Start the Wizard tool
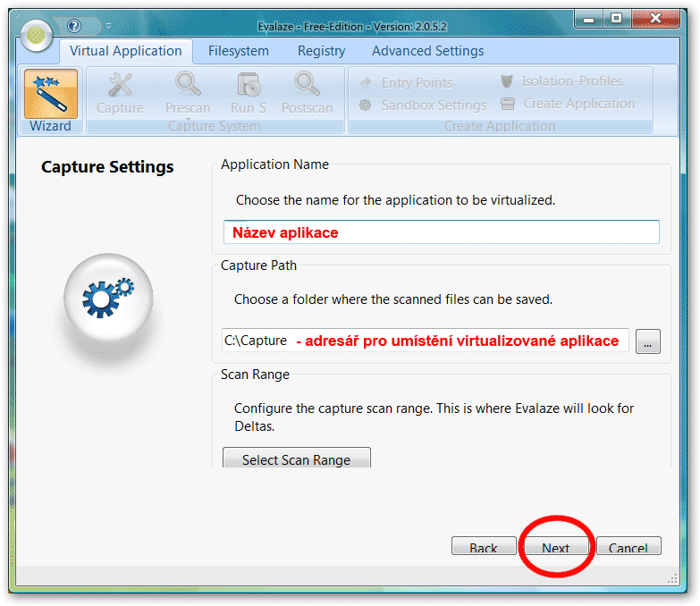 [x=50, y=100]
